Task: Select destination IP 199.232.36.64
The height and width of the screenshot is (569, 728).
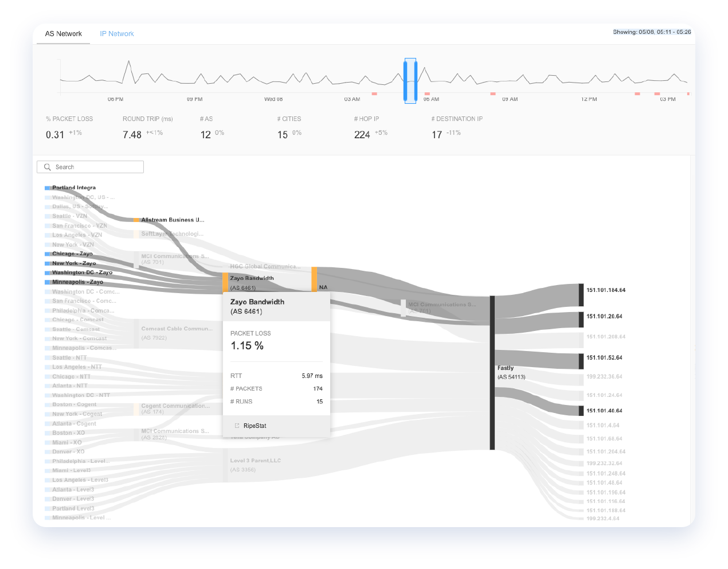Action: (x=604, y=377)
